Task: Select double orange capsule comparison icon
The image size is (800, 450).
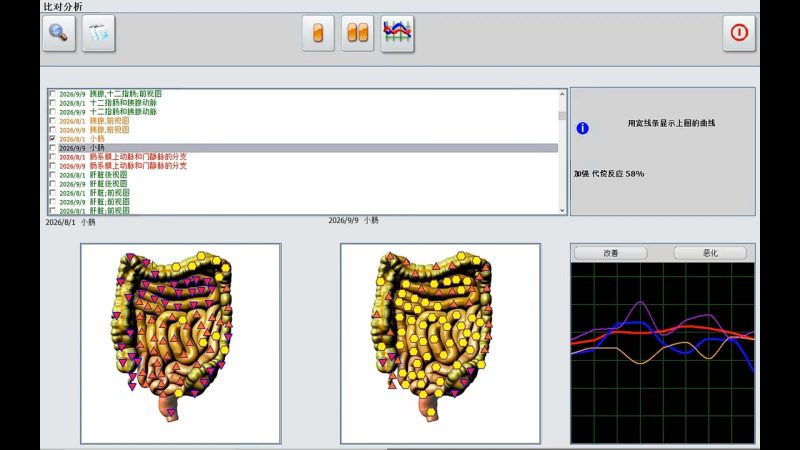Action: (x=357, y=34)
